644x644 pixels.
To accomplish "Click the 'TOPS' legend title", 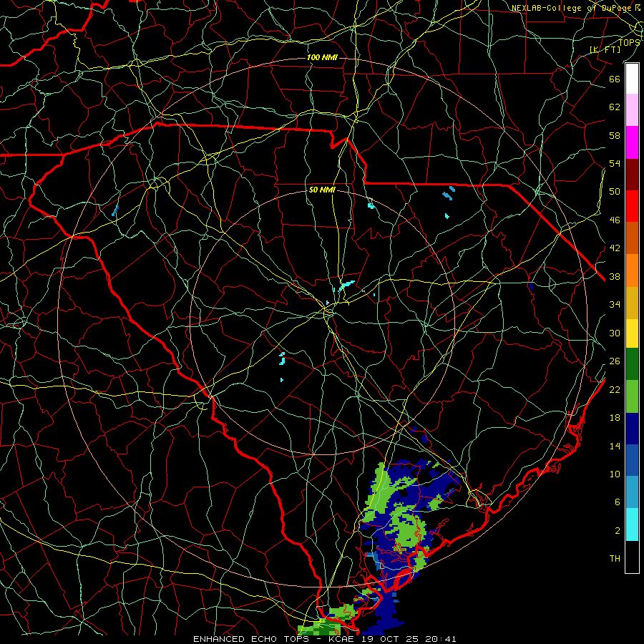I will point(629,42).
